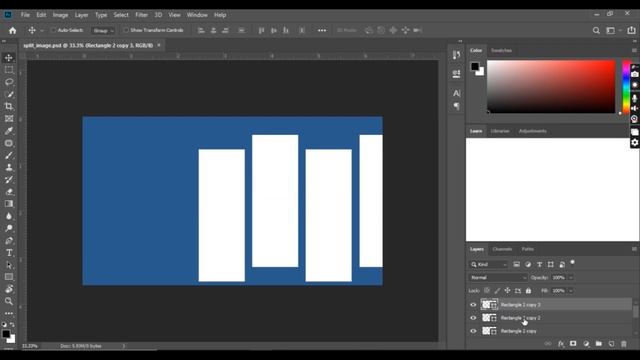The height and width of the screenshot is (360, 640).
Task: Open the Opacity slider dropdown arrow
Action: point(571,278)
